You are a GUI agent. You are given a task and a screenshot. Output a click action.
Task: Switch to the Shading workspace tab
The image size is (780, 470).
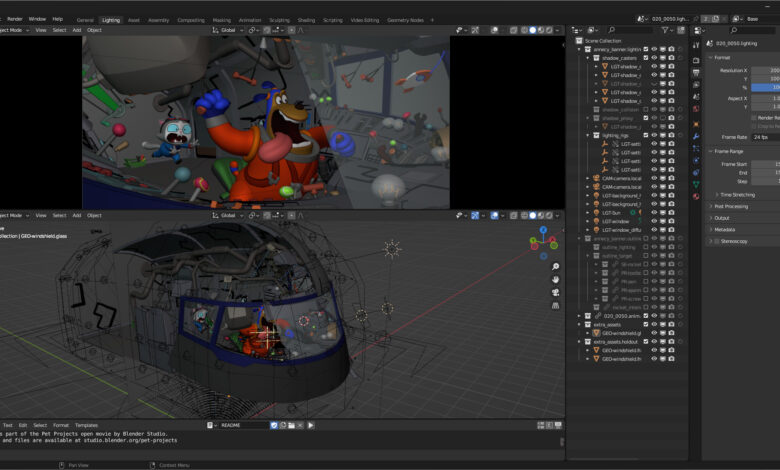pos(306,20)
